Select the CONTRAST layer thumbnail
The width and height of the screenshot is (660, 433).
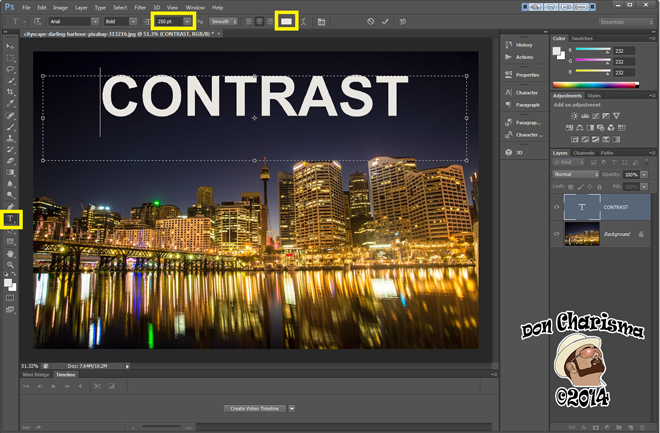click(581, 207)
